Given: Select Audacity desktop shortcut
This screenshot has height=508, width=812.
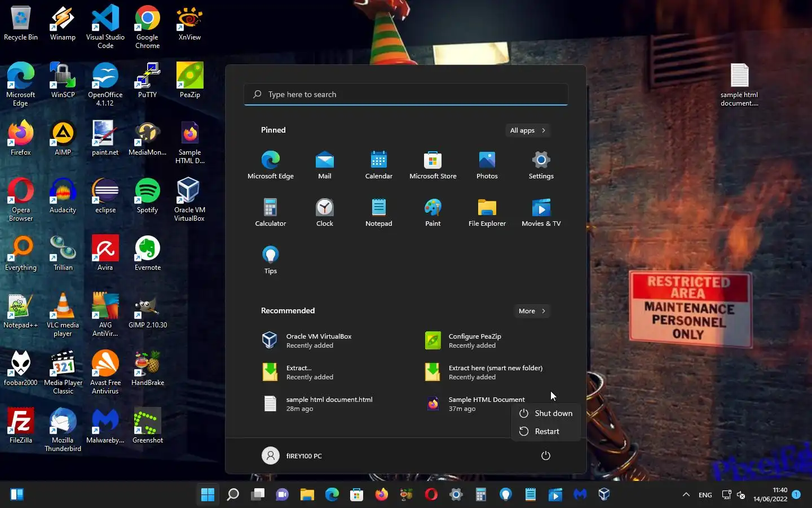Looking at the screenshot, I should click(63, 196).
